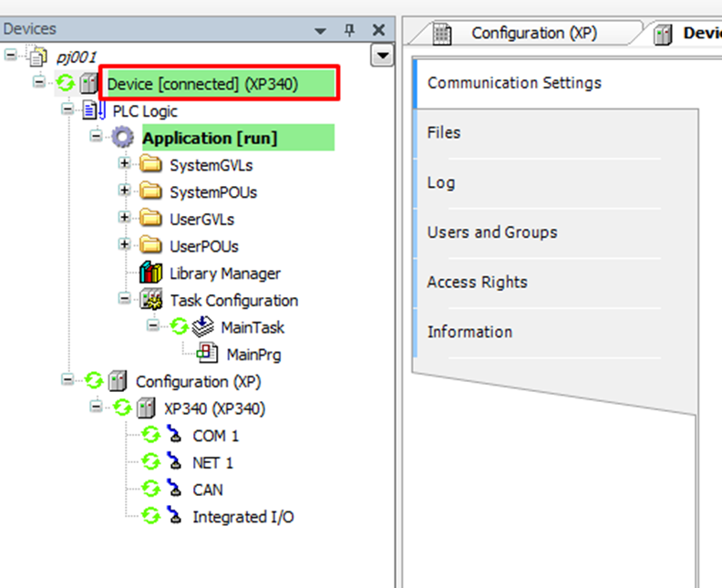Open the Users and Groups section
The height and width of the screenshot is (588, 722).
pos(492,232)
